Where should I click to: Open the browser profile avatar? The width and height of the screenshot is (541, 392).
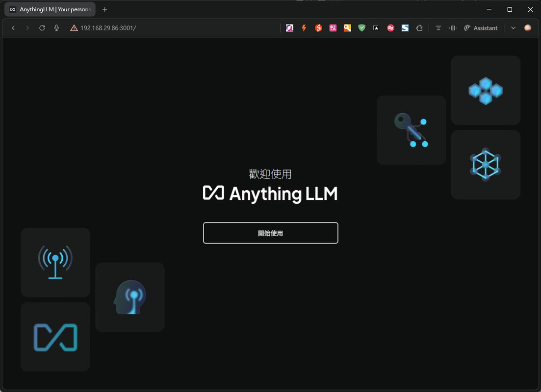point(528,28)
